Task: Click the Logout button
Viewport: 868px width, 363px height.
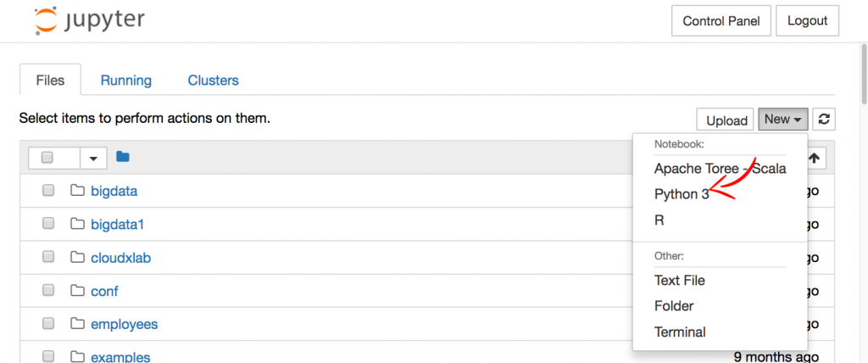Action: (x=807, y=21)
